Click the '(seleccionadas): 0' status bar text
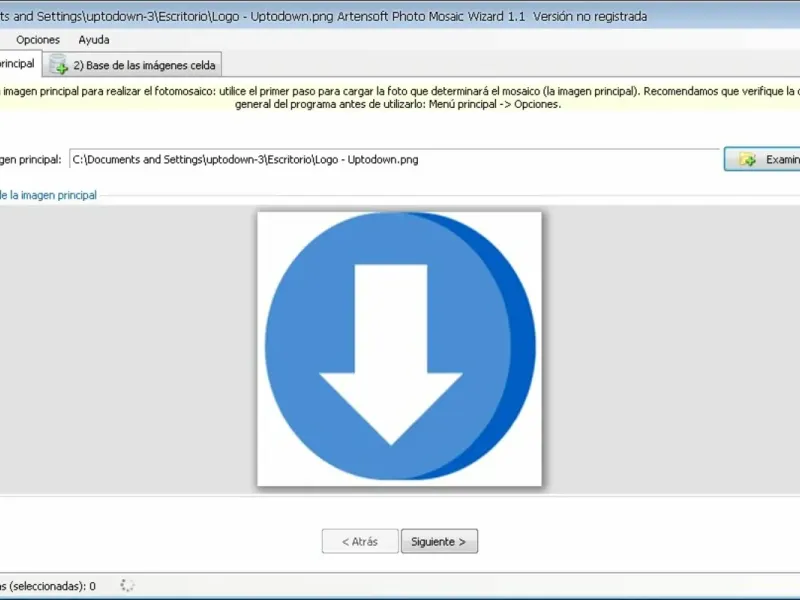800x600 pixels. [49, 586]
